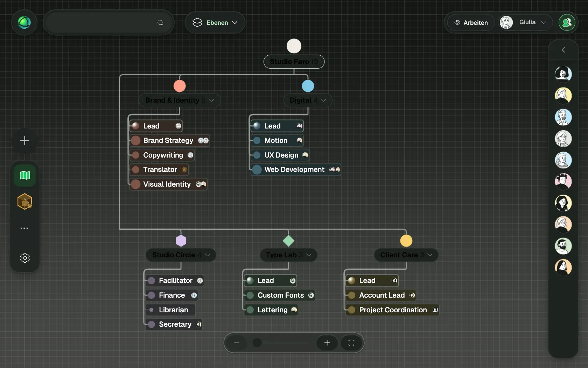Toggle the Type Lab chevron
Viewport: 588px width, 368px height.
point(309,255)
